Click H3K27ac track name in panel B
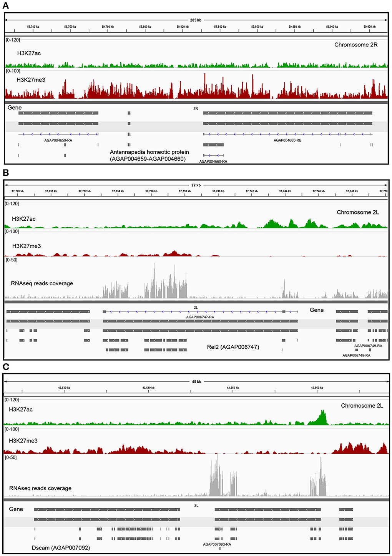The width and height of the screenshot is (392, 556). pyautogui.click(x=24, y=219)
